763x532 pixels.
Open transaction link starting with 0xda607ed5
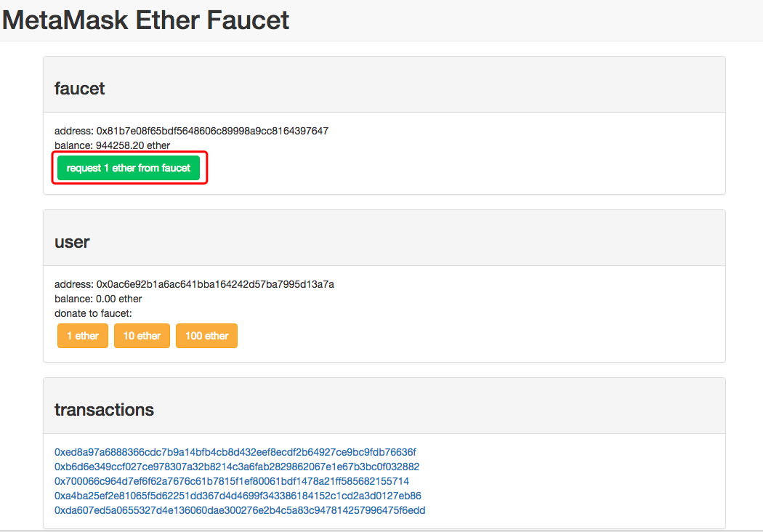point(240,511)
